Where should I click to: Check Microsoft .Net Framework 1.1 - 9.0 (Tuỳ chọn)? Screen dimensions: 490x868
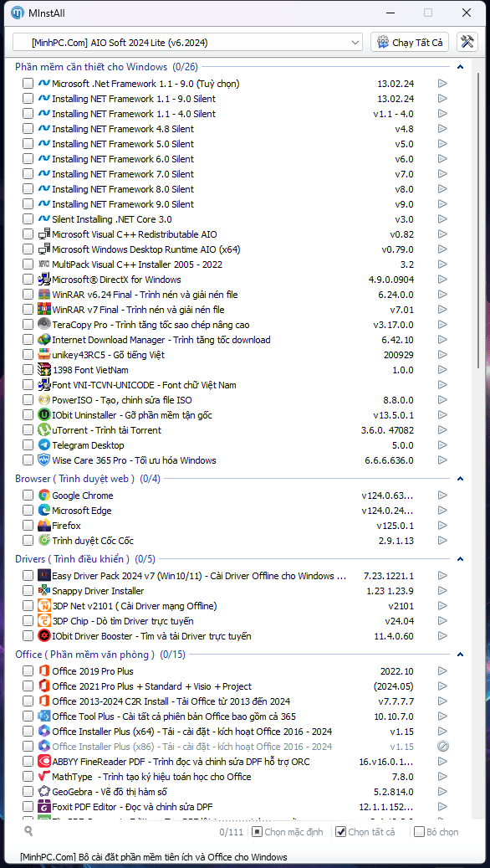pos(28,84)
